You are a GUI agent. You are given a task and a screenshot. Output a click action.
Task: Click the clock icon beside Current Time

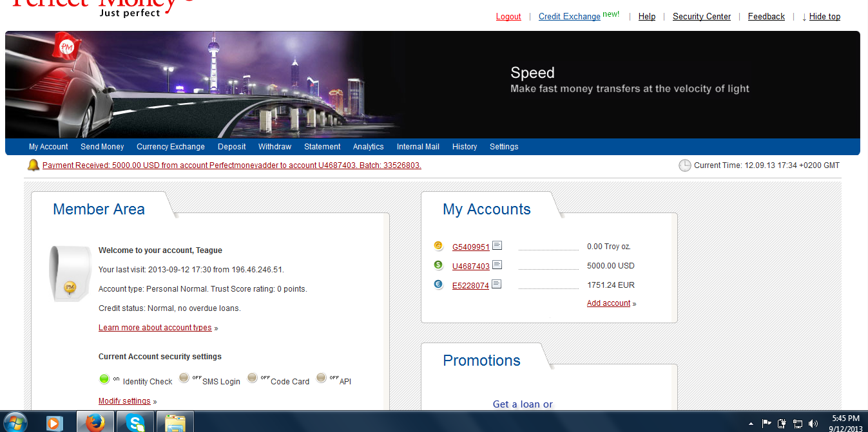click(x=684, y=165)
